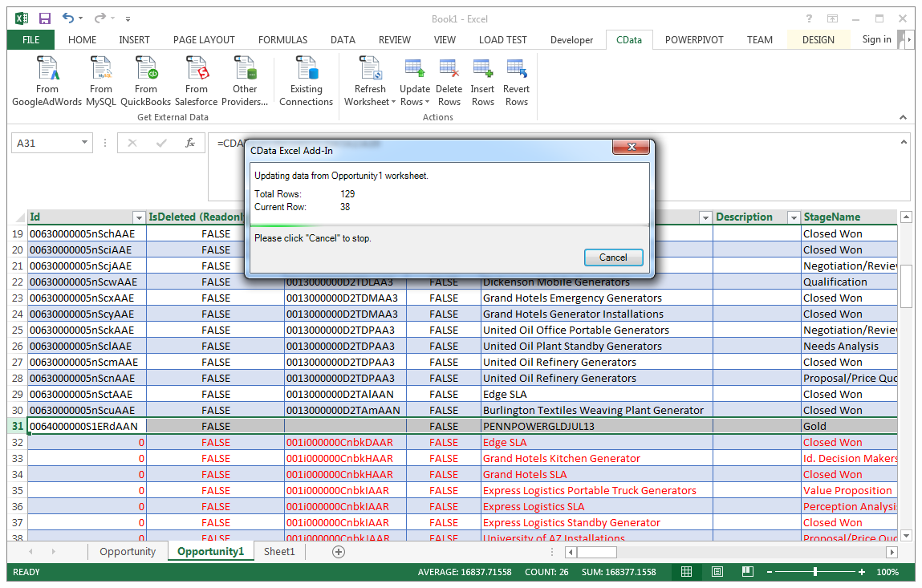922x588 pixels.
Task: Open the Refresh Worksheet dropdown arrow
Action: (393, 103)
